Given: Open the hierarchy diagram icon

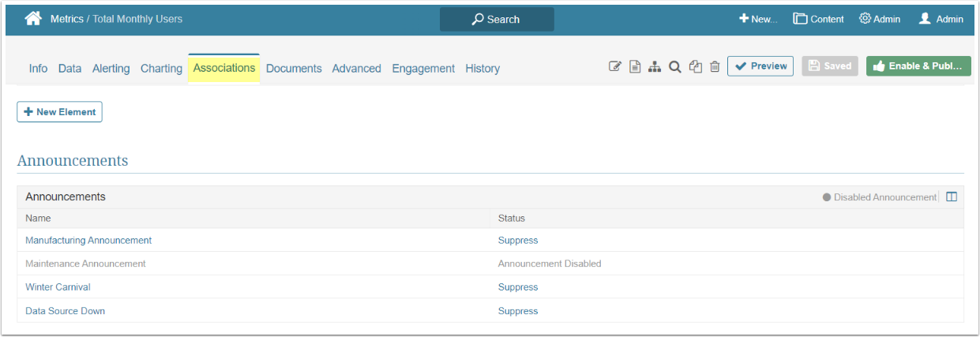Looking at the screenshot, I should point(655,67).
